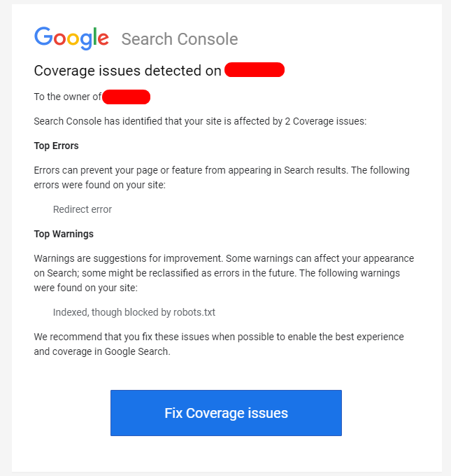Screen dimensions: 451x476
Task: Click the words "Google Search" in the last paragraph
Action: pyautogui.click(x=136, y=351)
